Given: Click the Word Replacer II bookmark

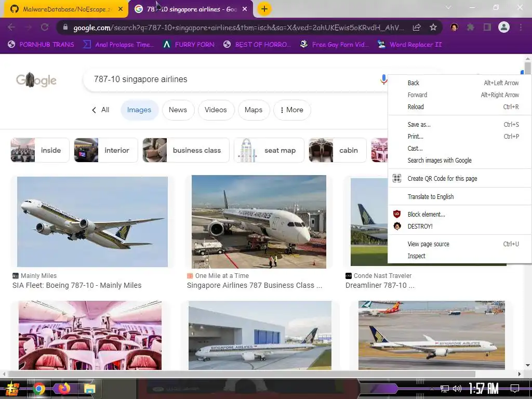Looking at the screenshot, I should 410,45.
